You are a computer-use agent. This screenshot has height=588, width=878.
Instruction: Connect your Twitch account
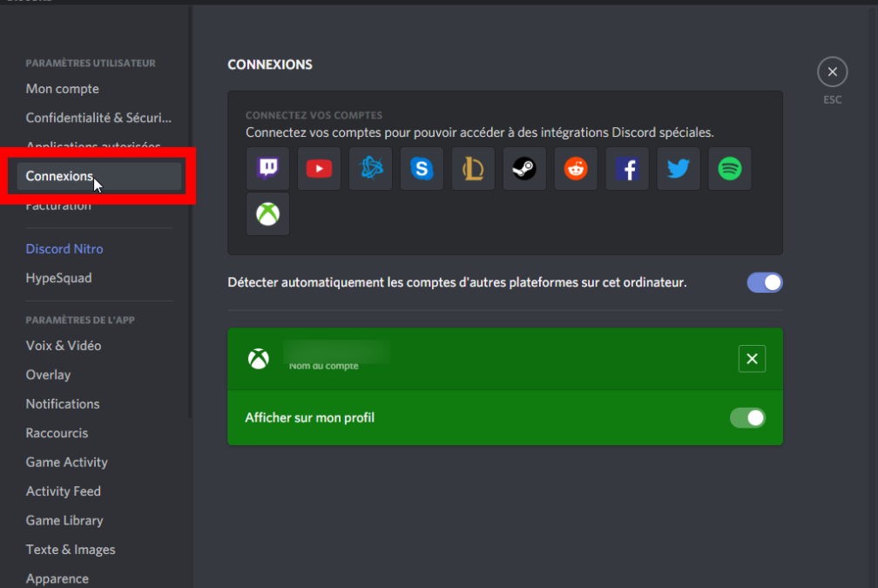point(267,169)
